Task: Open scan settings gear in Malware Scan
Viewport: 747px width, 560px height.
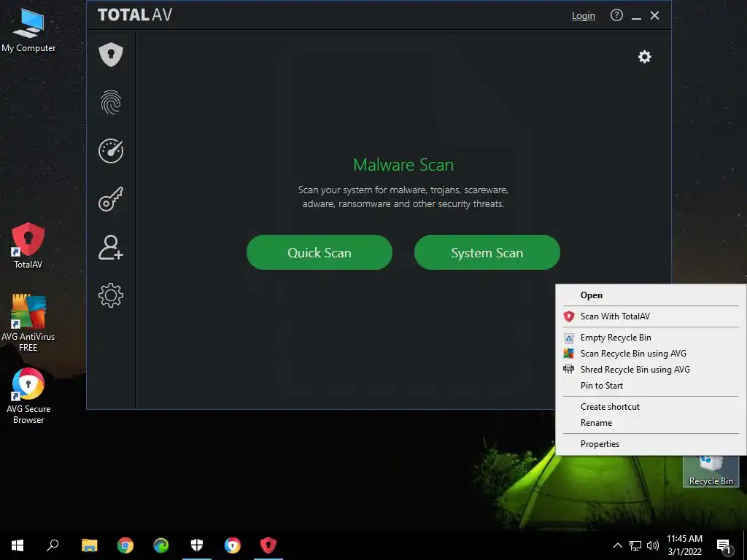Action: tap(645, 57)
